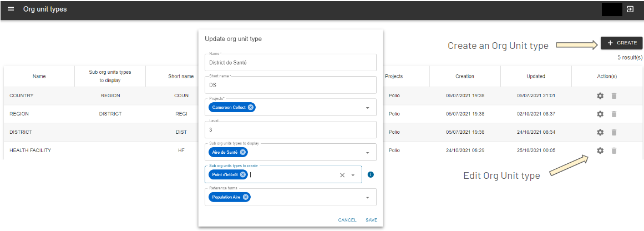Viewport: 644px width, 231px height.
Task: Click updated date 02/10/2021 08:37
Action: click(x=536, y=114)
